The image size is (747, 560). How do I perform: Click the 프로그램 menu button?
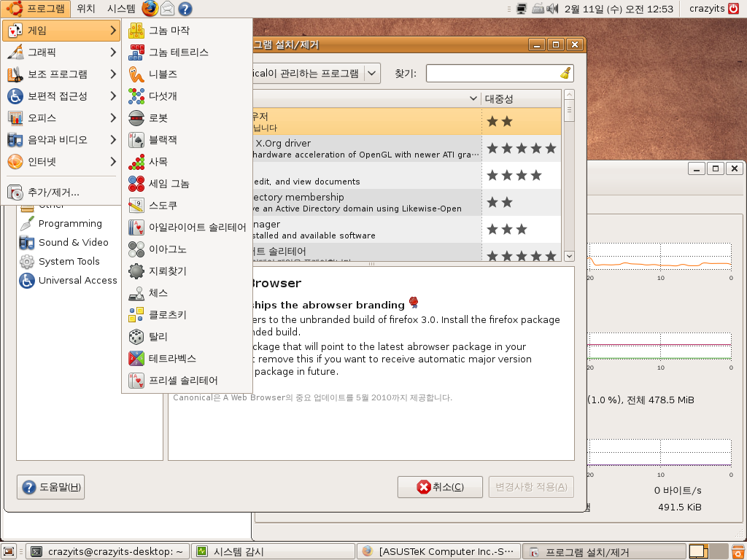coord(36,9)
